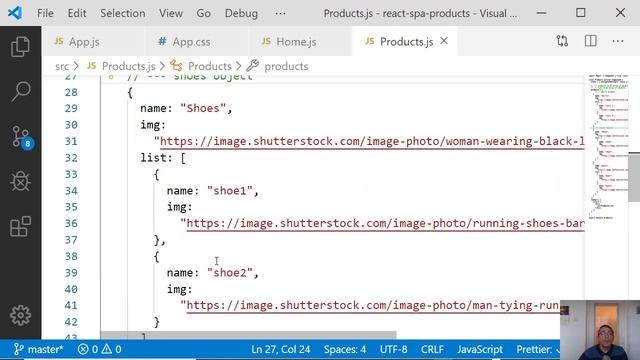Open the Selection menu
This screenshot has height=360, width=640.
point(123,13)
